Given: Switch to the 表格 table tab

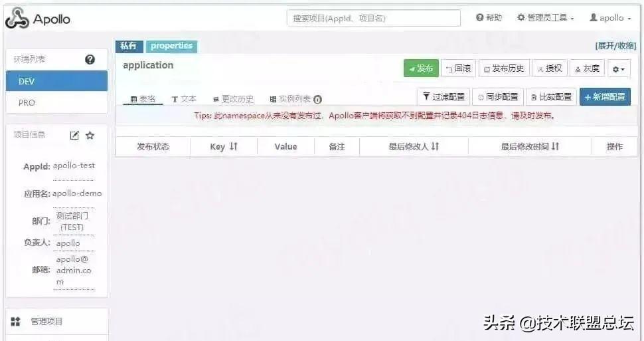Looking at the screenshot, I should [x=143, y=99].
